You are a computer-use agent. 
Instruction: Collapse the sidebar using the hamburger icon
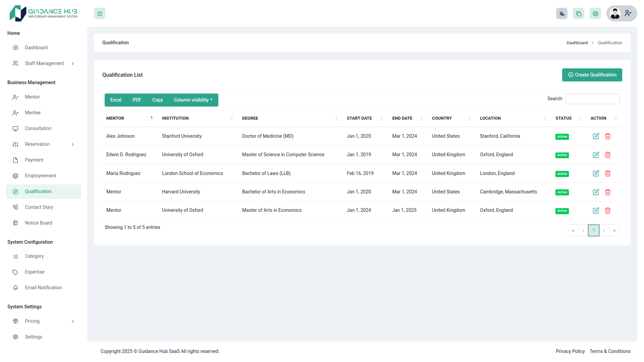pyautogui.click(x=99, y=13)
